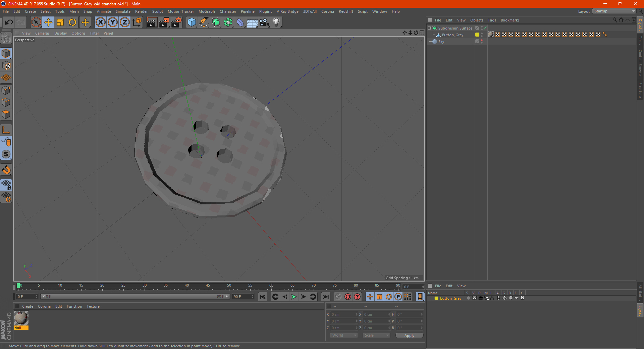Collapse the Subdivision Surface tree item
Viewport: 644px width, 349px height.
(x=429, y=28)
